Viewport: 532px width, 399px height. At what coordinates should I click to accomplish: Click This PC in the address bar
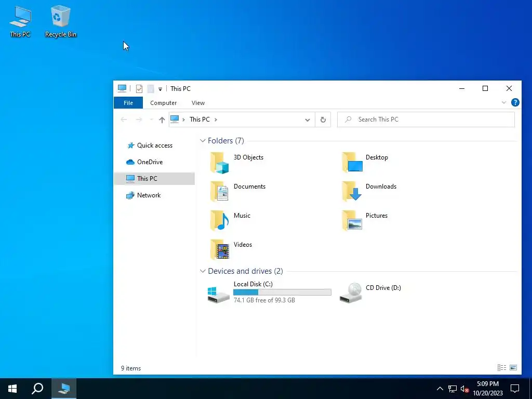(199, 119)
